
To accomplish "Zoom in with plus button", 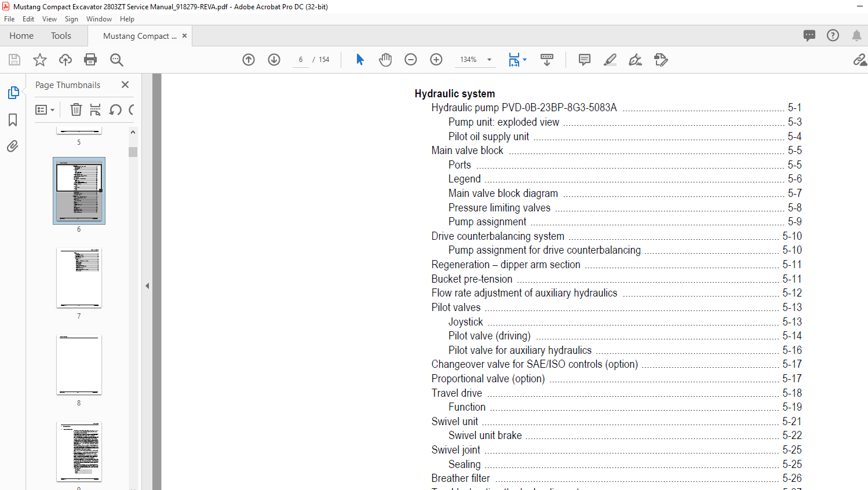I will pyautogui.click(x=436, y=60).
